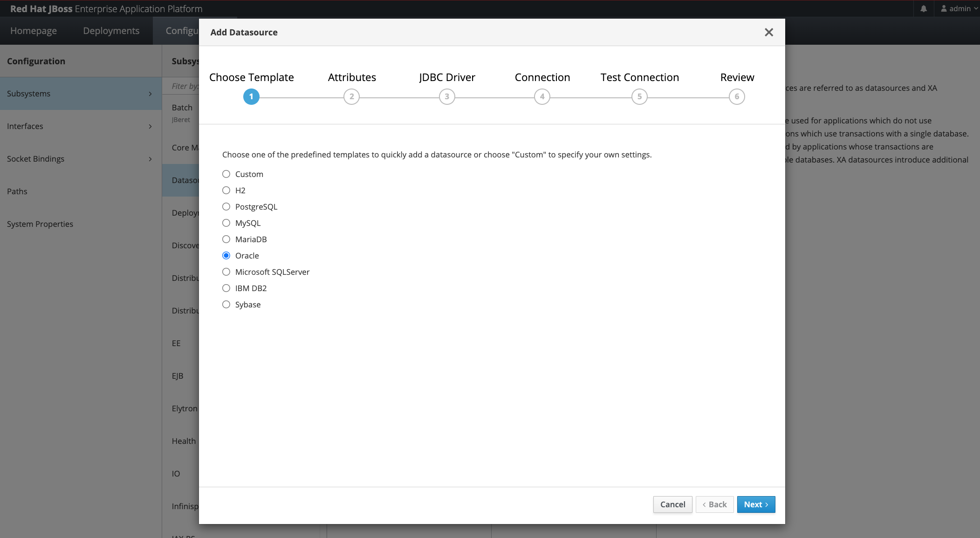This screenshot has width=980, height=538.
Task: Select the Microsoft SQLServer radio button
Action: 226,272
